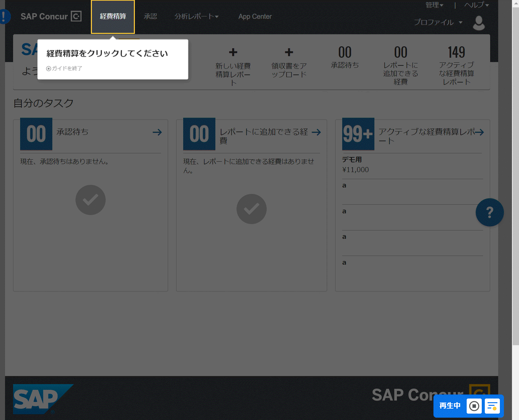Screen dimensions: 519x420
Task: Click the SAP Concur logo icon
Action: (76, 16)
